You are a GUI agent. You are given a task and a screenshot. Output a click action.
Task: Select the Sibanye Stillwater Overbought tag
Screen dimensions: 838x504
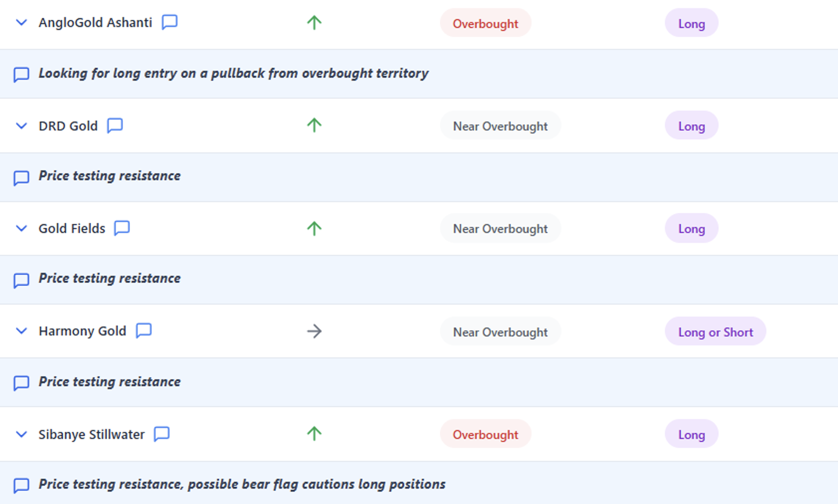pyautogui.click(x=485, y=434)
